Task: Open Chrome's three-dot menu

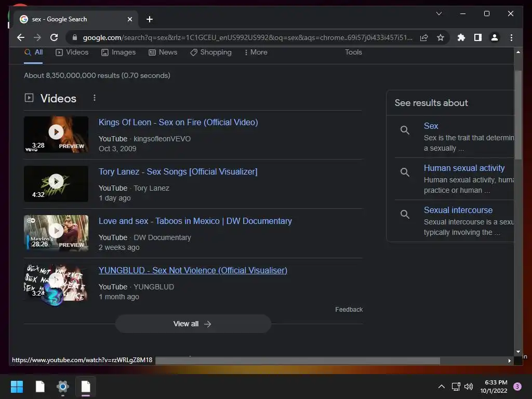Action: point(511,37)
